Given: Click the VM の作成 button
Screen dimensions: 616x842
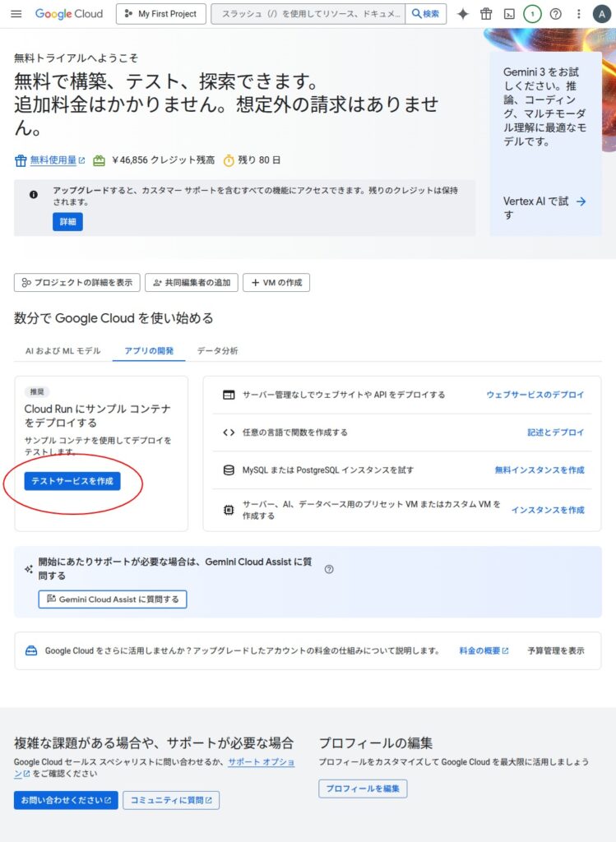Looking at the screenshot, I should pos(276,283).
